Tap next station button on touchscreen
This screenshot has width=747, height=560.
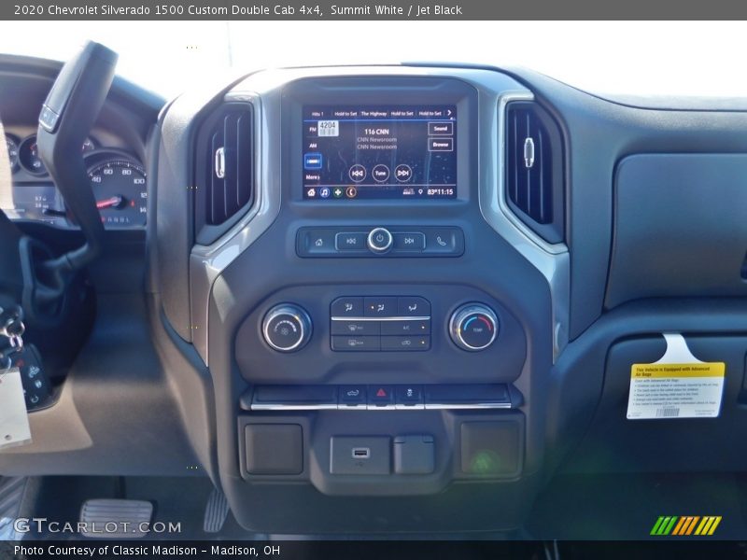(403, 174)
